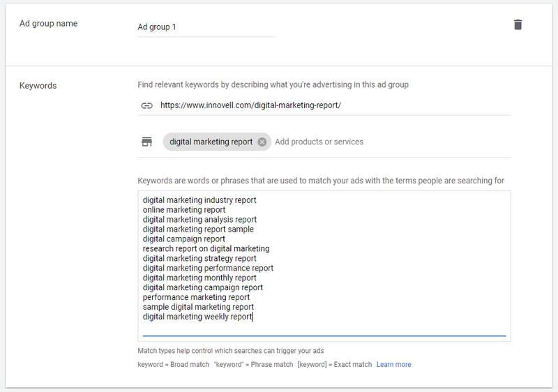Click 'digital marketing strategy report' keyword
Screen dimensions: 558x392
pos(199,259)
